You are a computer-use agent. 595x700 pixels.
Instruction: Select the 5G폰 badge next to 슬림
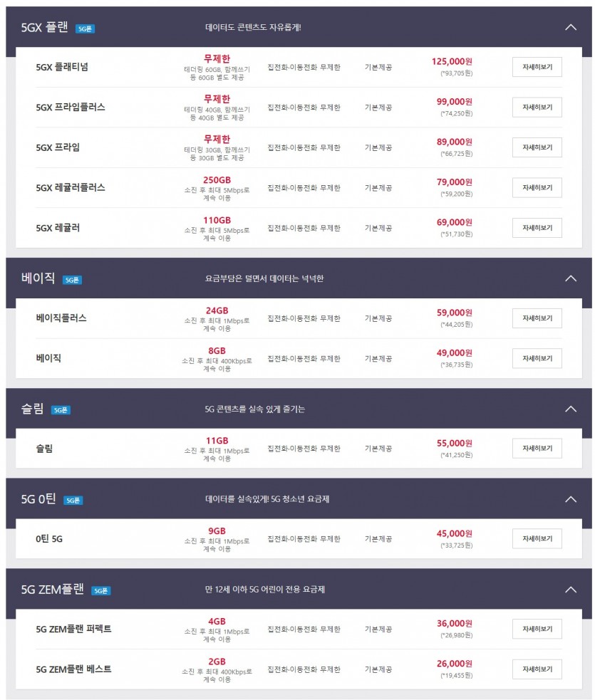(x=61, y=410)
